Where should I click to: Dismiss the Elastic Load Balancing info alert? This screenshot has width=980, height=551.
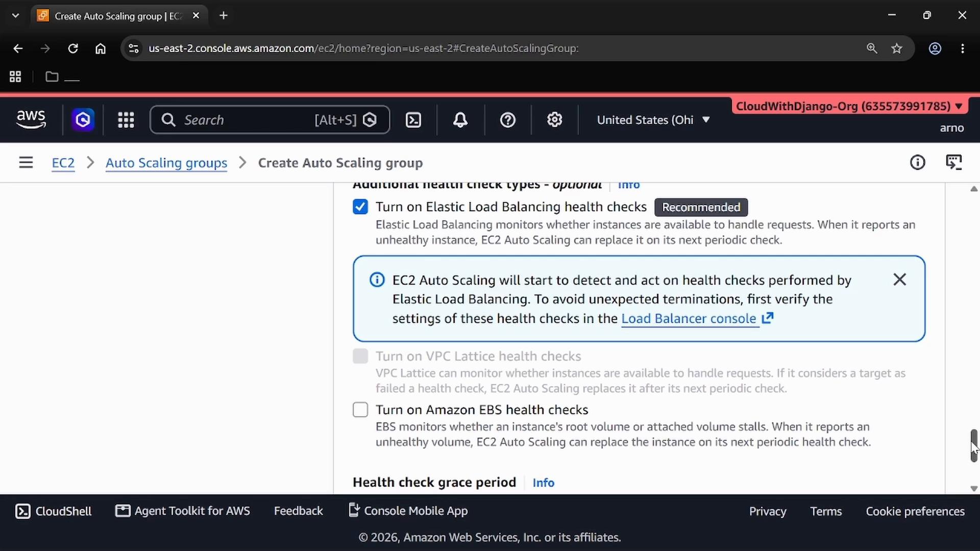coord(899,280)
